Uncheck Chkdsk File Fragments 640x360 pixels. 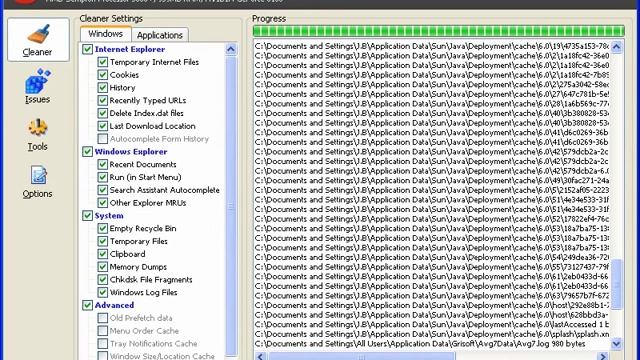[x=102, y=279]
